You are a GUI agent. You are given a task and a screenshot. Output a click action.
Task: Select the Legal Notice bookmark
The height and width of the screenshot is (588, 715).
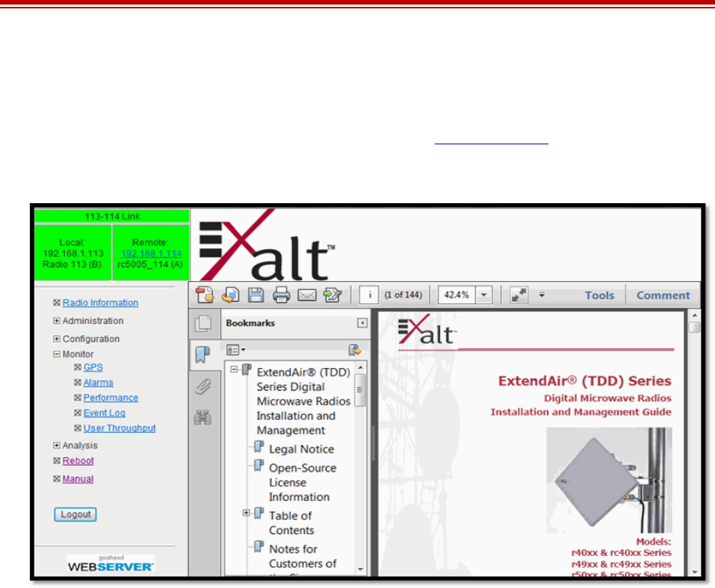[x=302, y=450]
